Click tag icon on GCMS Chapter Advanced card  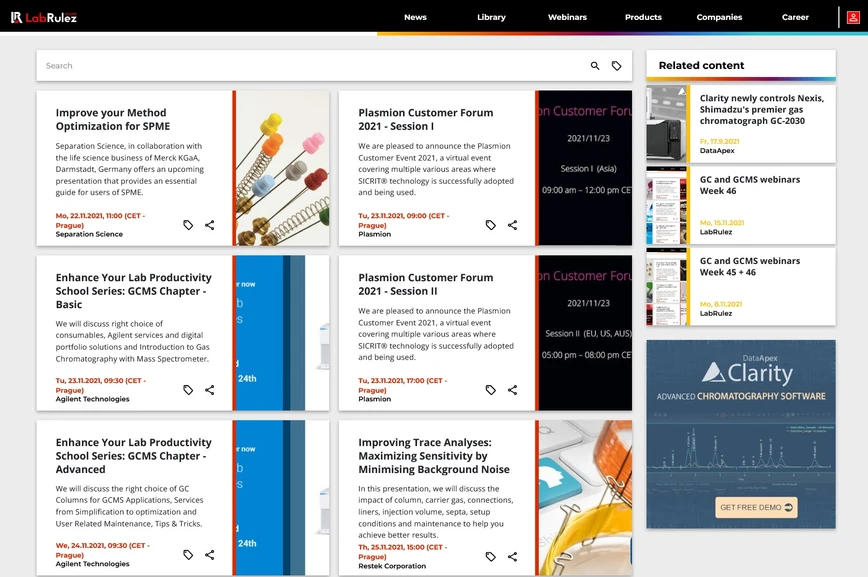pyautogui.click(x=188, y=555)
